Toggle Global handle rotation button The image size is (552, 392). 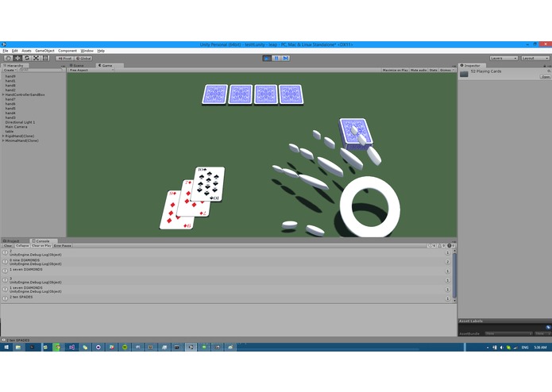point(83,59)
